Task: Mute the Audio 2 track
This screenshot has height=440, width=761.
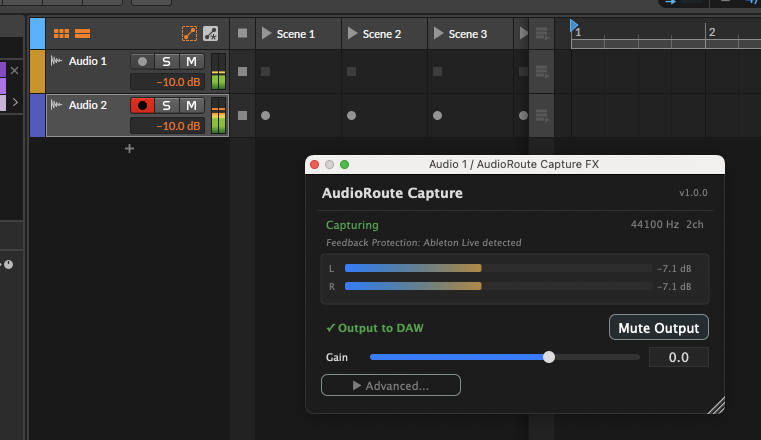Action: (x=192, y=105)
